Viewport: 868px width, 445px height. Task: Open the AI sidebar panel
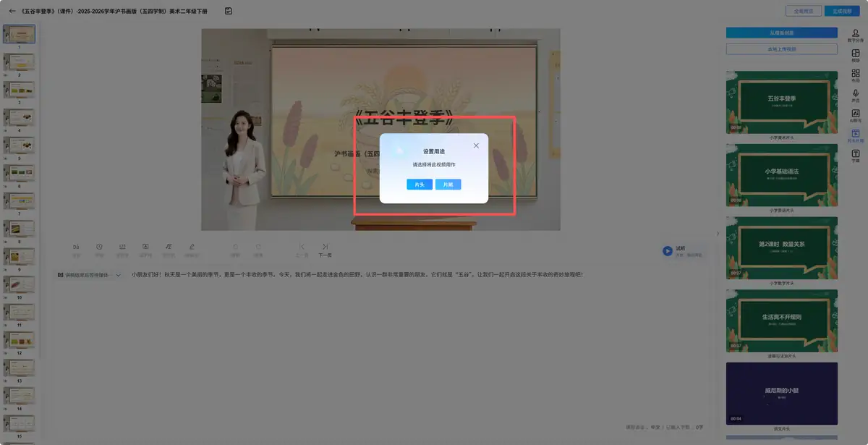pos(856,116)
